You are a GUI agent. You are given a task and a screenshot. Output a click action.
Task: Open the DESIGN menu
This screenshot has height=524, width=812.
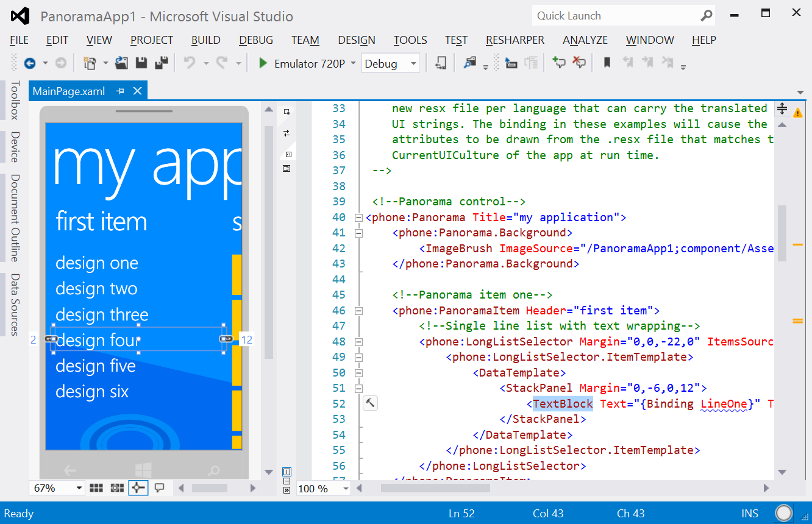pos(357,40)
